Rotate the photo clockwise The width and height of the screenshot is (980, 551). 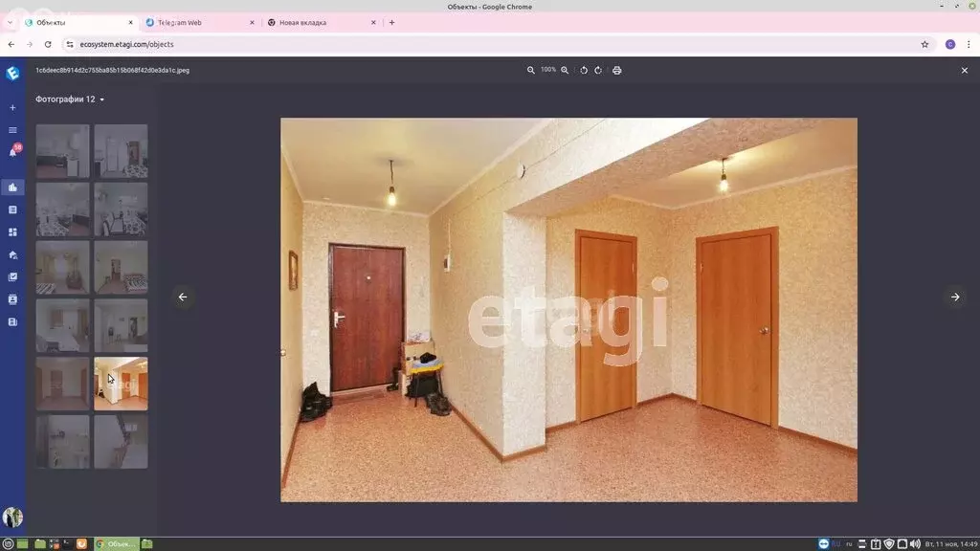pos(598,70)
